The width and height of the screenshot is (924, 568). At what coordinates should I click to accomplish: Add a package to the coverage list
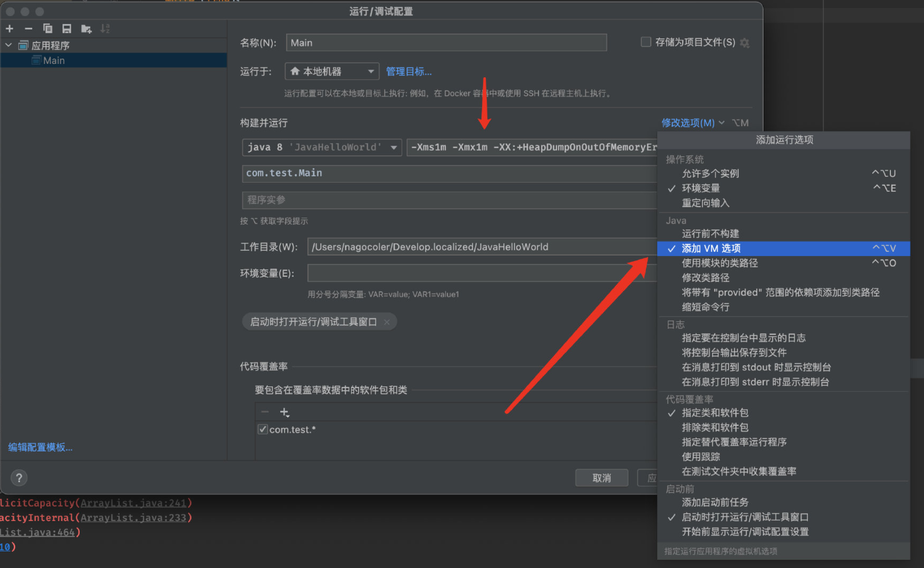(x=284, y=412)
